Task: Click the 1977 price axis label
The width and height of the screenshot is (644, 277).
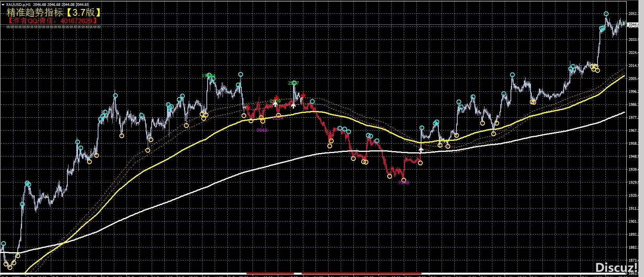Action: 633,118
